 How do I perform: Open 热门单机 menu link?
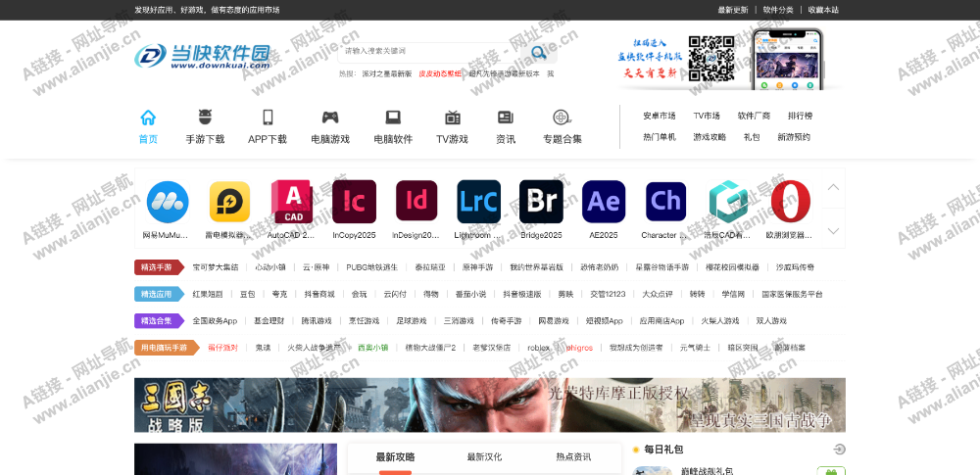tap(660, 137)
